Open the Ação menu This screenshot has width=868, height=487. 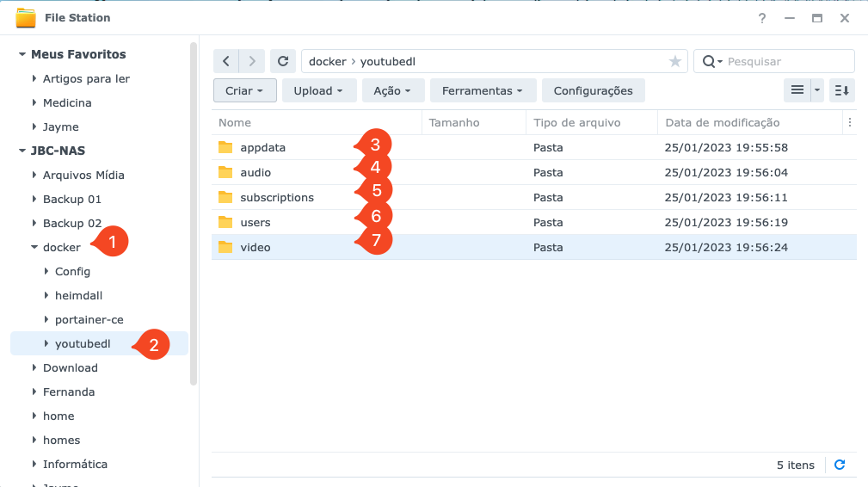coord(392,90)
